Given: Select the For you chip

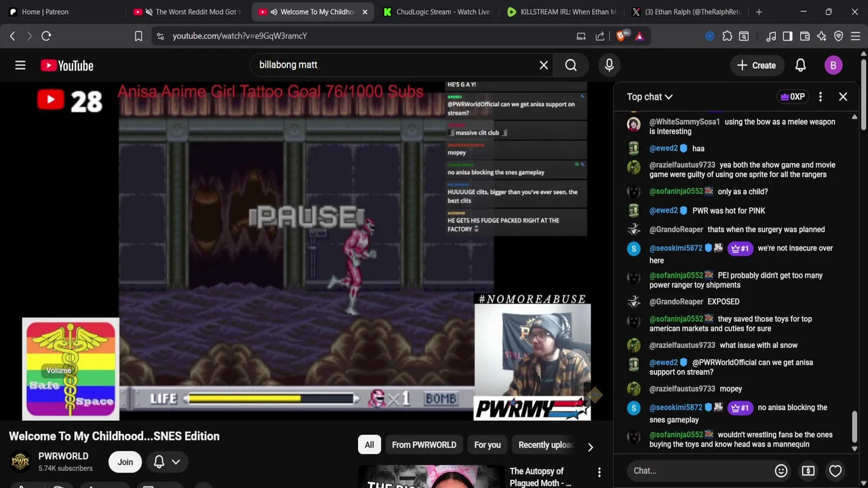Looking at the screenshot, I should click(x=488, y=445).
